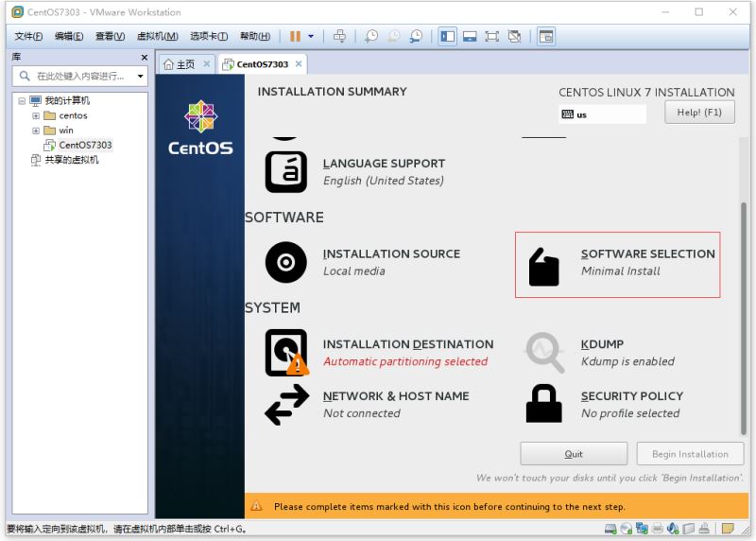Open Installation Destination disk icon
756x541 pixels.
[x=285, y=353]
